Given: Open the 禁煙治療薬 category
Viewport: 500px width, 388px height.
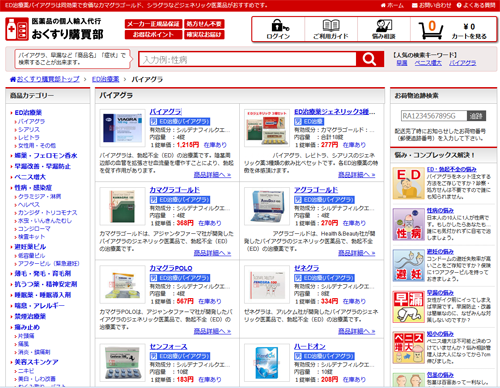Looking at the screenshot, I should click(x=30, y=316).
